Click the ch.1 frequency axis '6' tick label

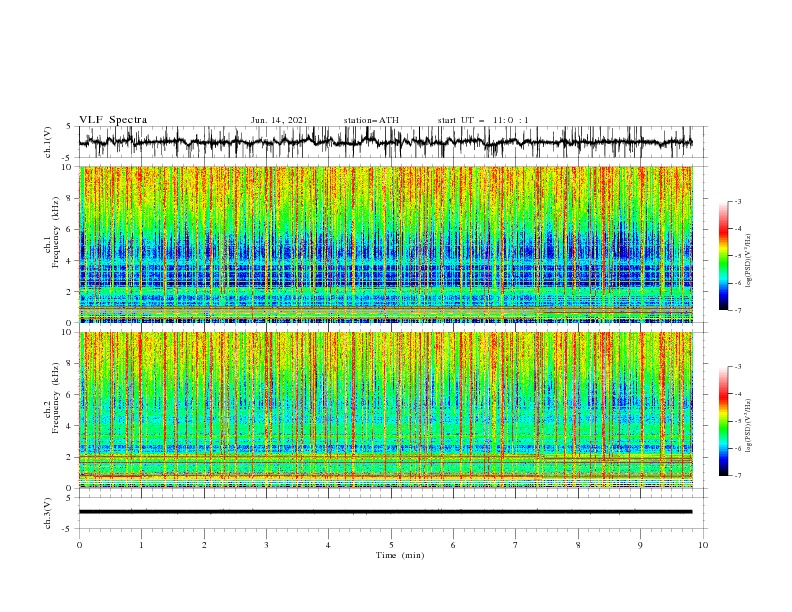coord(71,229)
